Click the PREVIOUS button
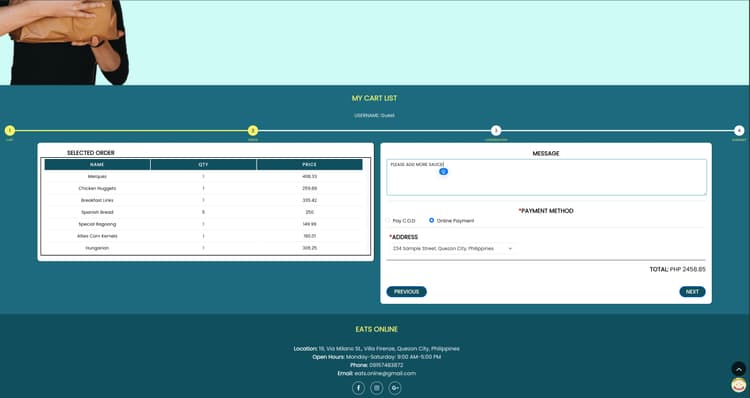Image resolution: width=750 pixels, height=398 pixels. pyautogui.click(x=407, y=292)
